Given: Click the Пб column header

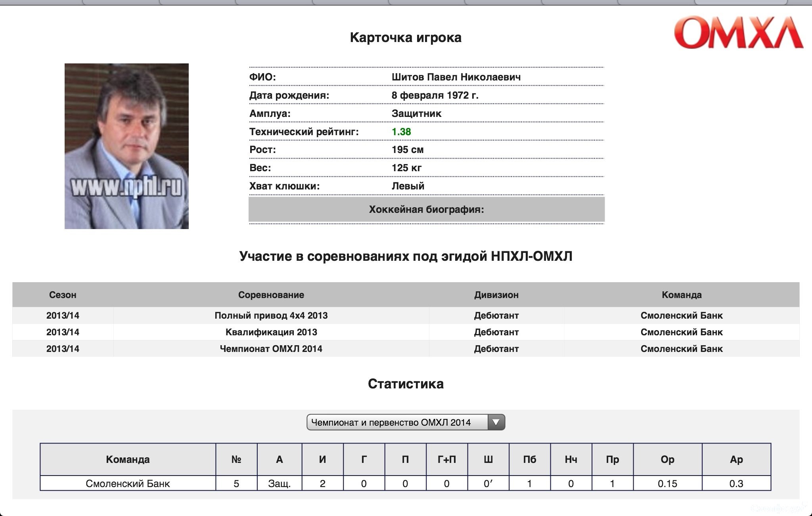Looking at the screenshot, I should (x=530, y=459).
